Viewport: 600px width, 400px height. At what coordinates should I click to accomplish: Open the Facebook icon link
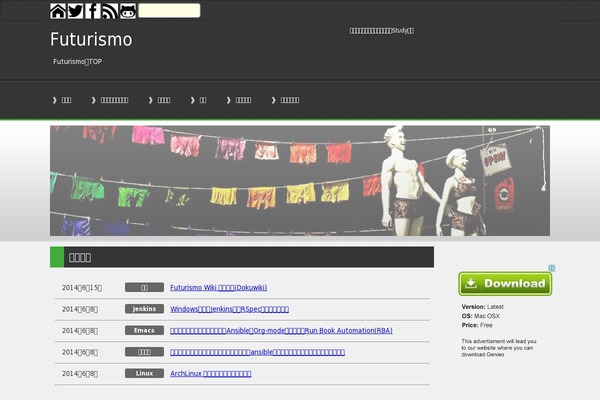[93, 11]
